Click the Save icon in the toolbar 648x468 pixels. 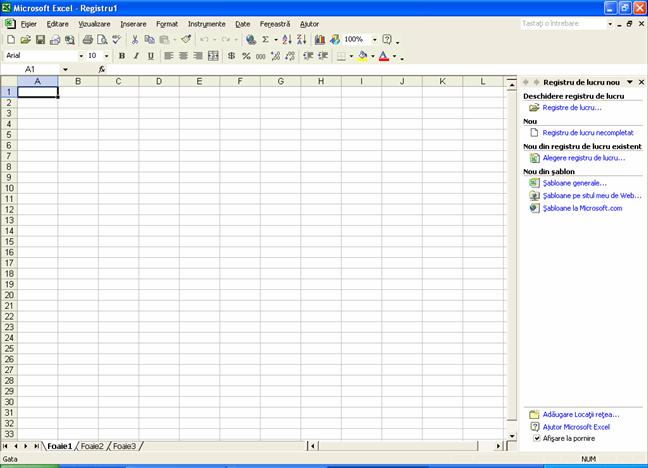(x=40, y=40)
